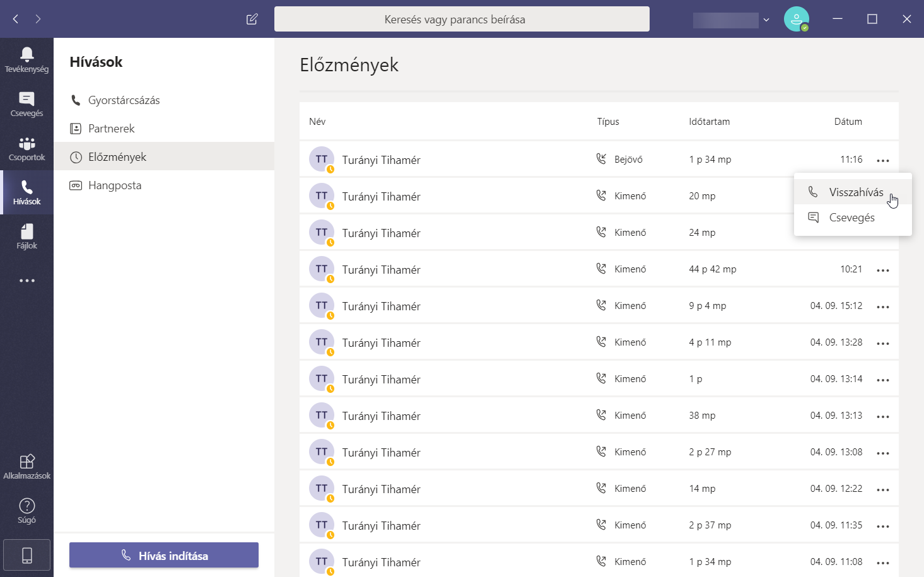This screenshot has height=577, width=924.
Task: Expand the organization dropdown arrow beside the avatar
Action: 766,20
